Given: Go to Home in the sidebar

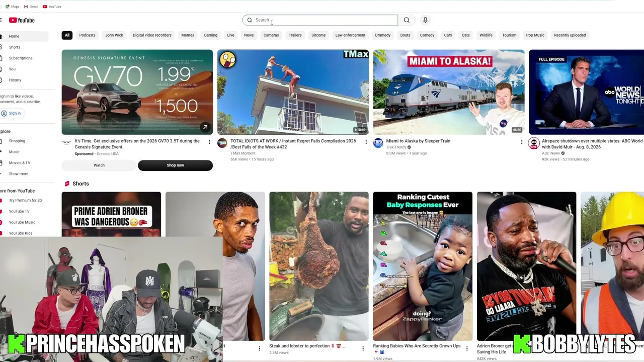Looking at the screenshot, I should click(x=24, y=36).
